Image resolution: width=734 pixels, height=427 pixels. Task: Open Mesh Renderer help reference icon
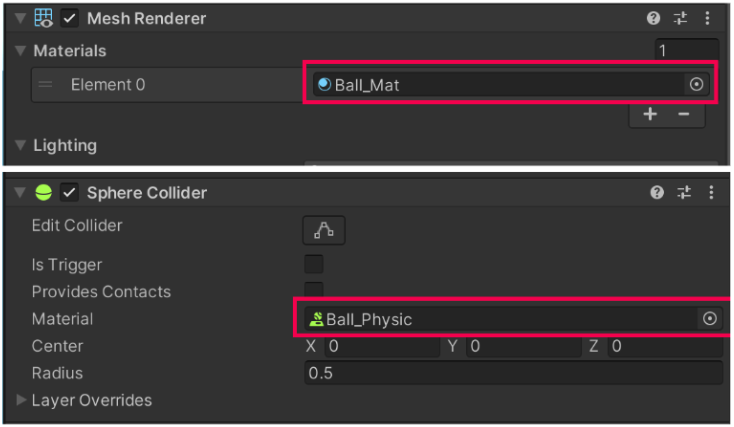pyautogui.click(x=654, y=18)
